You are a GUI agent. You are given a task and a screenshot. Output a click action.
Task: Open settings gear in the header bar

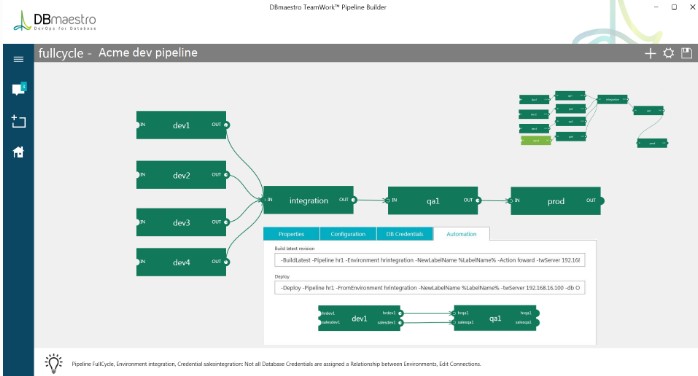point(668,53)
